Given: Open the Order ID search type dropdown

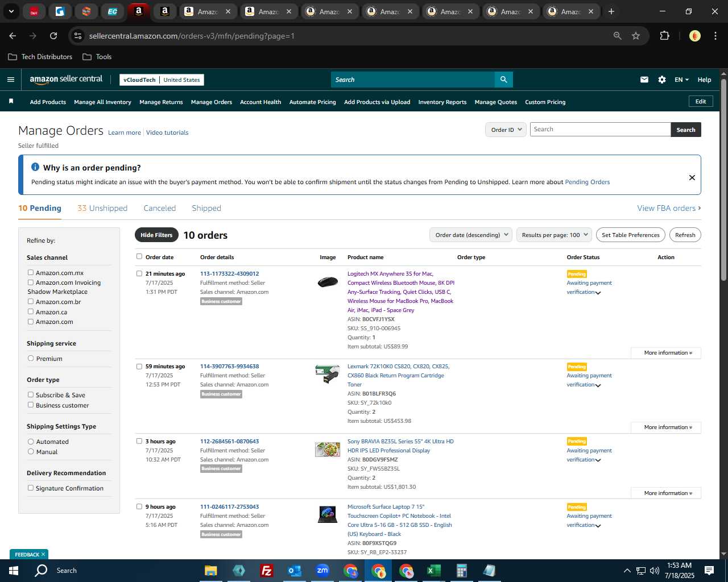Looking at the screenshot, I should click(x=506, y=130).
